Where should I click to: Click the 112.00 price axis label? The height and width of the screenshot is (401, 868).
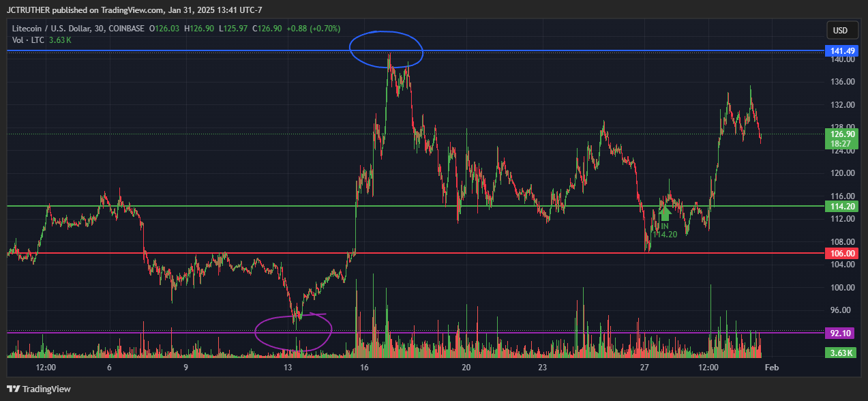click(x=841, y=219)
